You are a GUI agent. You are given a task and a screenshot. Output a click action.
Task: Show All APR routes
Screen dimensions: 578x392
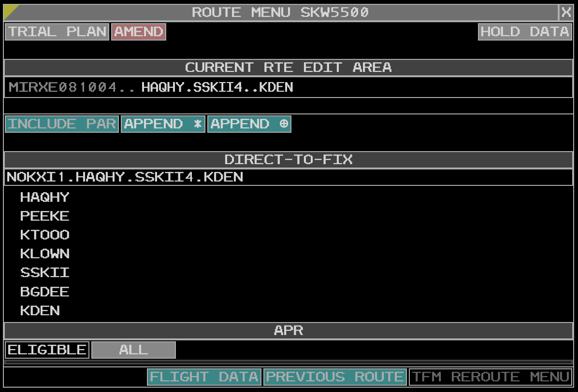(133, 350)
